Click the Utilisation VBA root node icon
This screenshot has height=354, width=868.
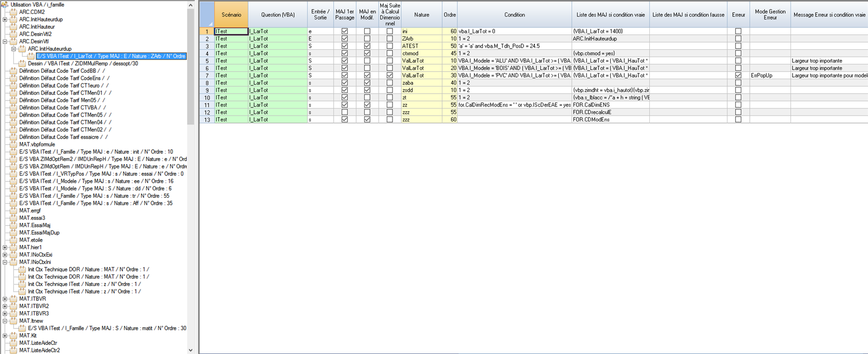pyautogui.click(x=5, y=4)
